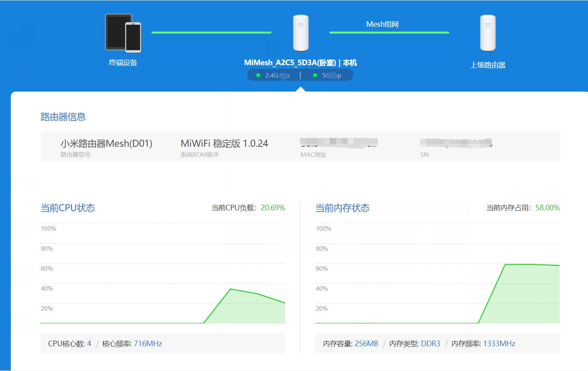Click the MiMesh_A2C5_5D3A(卧室) router name
The height and width of the screenshot is (371, 588).
pos(290,63)
